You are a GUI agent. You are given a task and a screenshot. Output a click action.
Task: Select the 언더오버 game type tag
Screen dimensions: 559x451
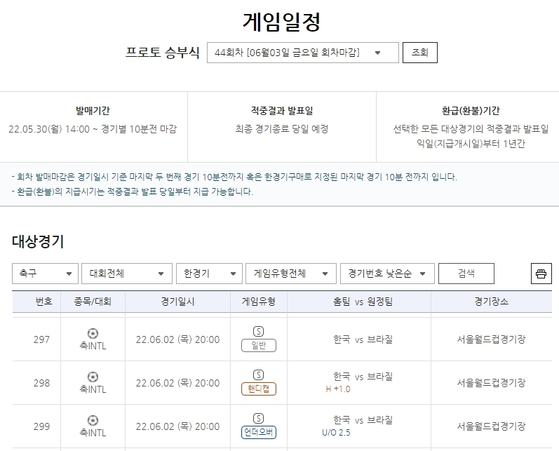[x=259, y=432]
